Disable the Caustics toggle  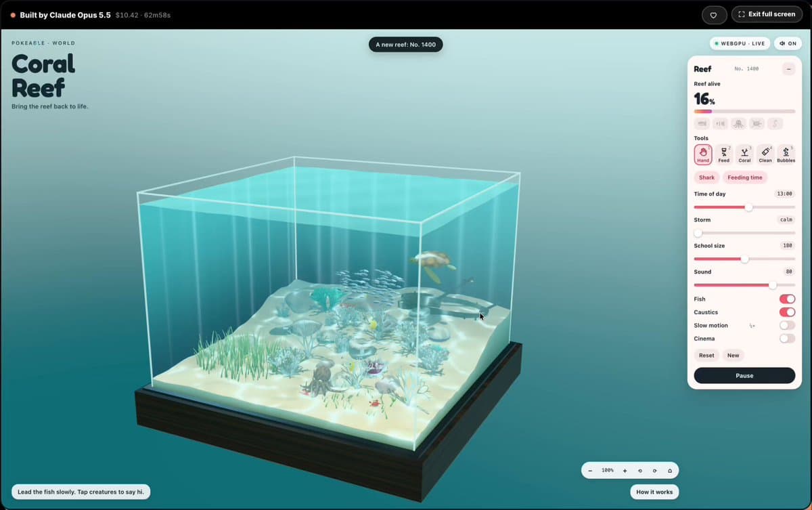pyautogui.click(x=787, y=312)
